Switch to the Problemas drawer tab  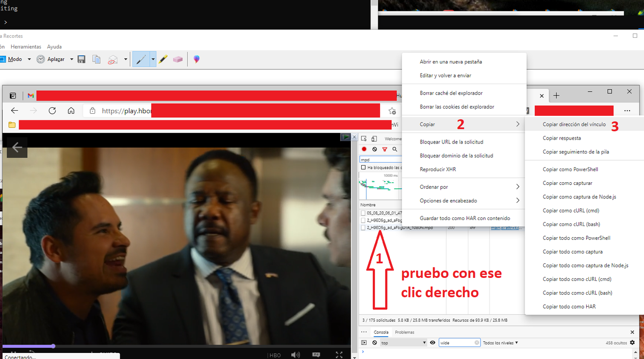405,332
